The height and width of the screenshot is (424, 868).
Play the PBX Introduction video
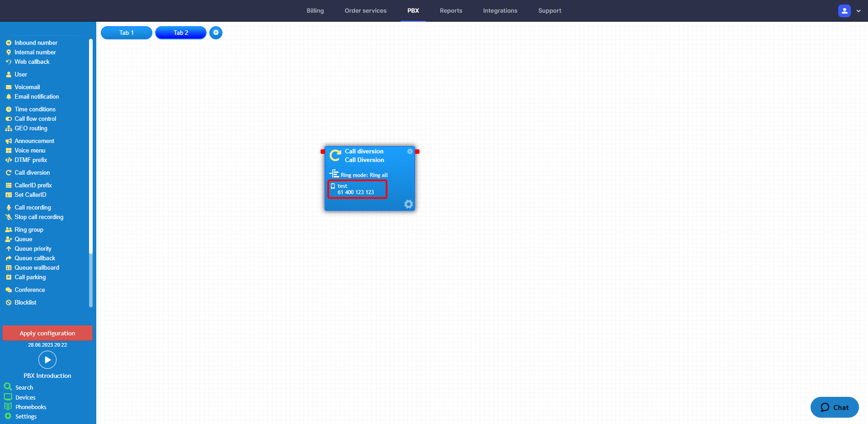(47, 360)
